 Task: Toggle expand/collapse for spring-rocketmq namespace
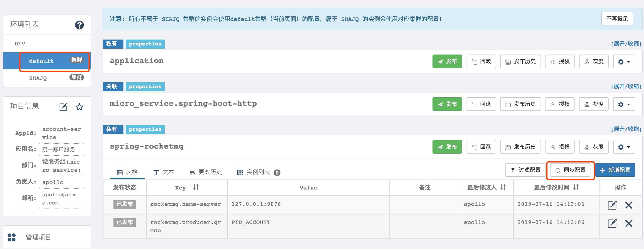(x=626, y=129)
